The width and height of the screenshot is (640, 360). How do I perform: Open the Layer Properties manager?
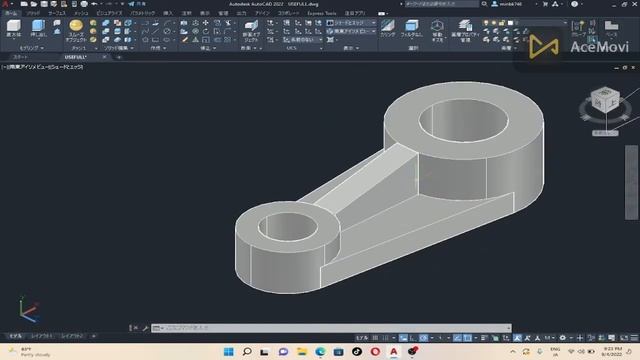tap(464, 31)
